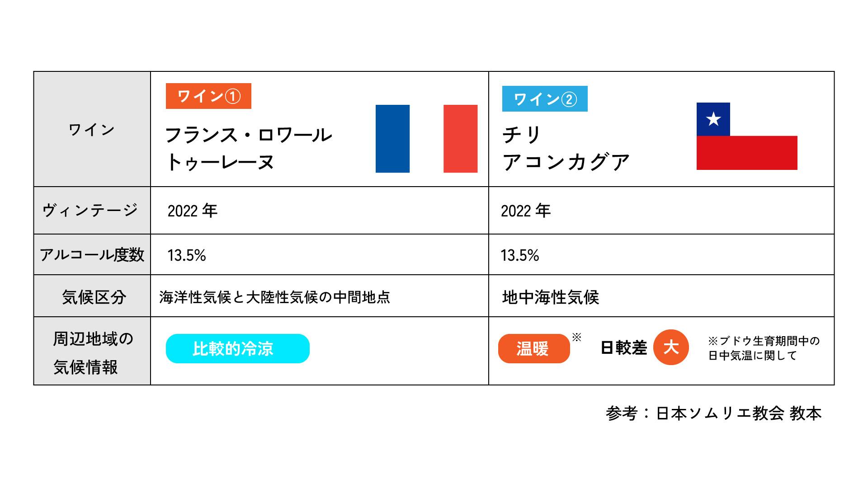Image resolution: width=868 pixels, height=488 pixels.
Task: Click the ※ブドウ生育期間中 footnote text
Action: pyautogui.click(x=764, y=348)
